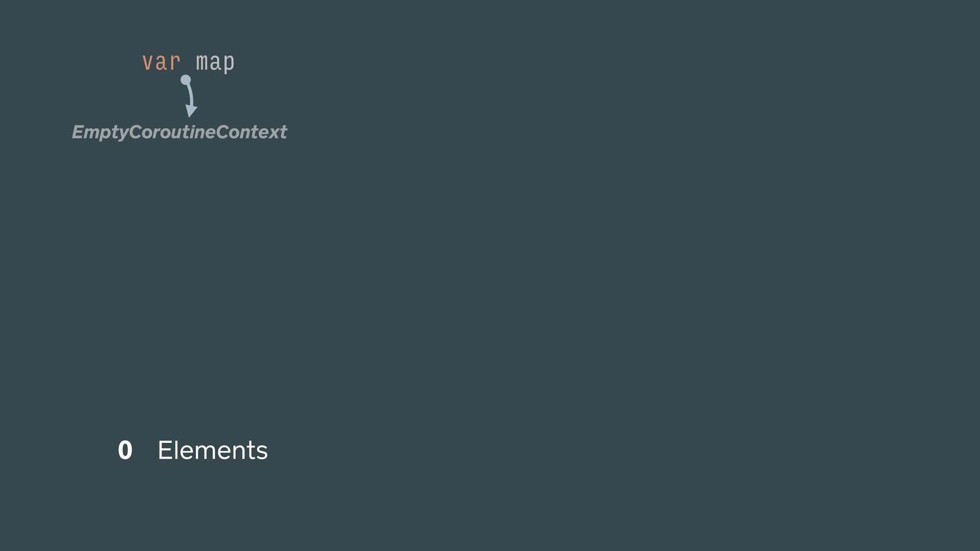This screenshot has height=551, width=980.
Task: Click the Elements text
Action: (x=212, y=450)
